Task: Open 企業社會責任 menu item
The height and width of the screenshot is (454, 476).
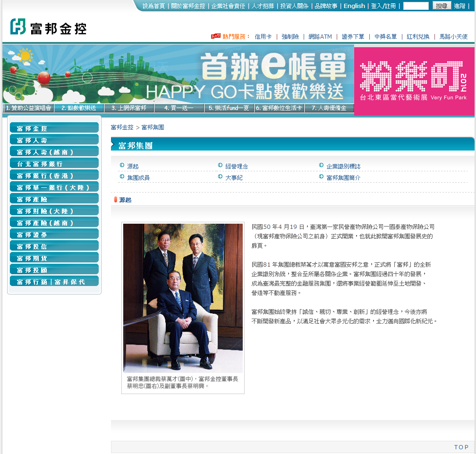Action: click(x=228, y=6)
